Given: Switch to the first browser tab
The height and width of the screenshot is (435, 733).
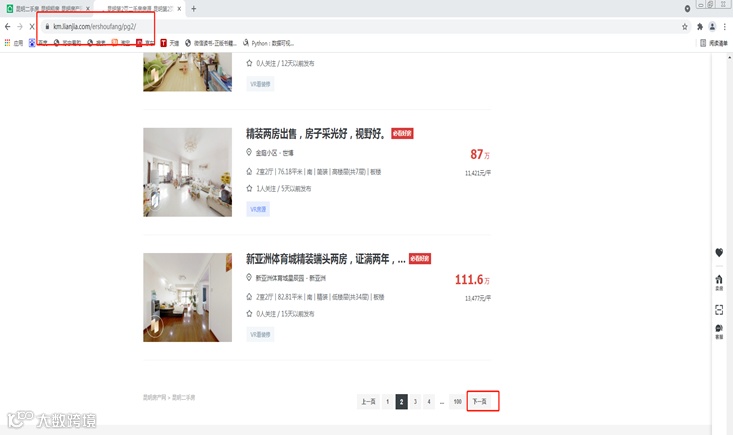Looking at the screenshot, I should point(47,8).
